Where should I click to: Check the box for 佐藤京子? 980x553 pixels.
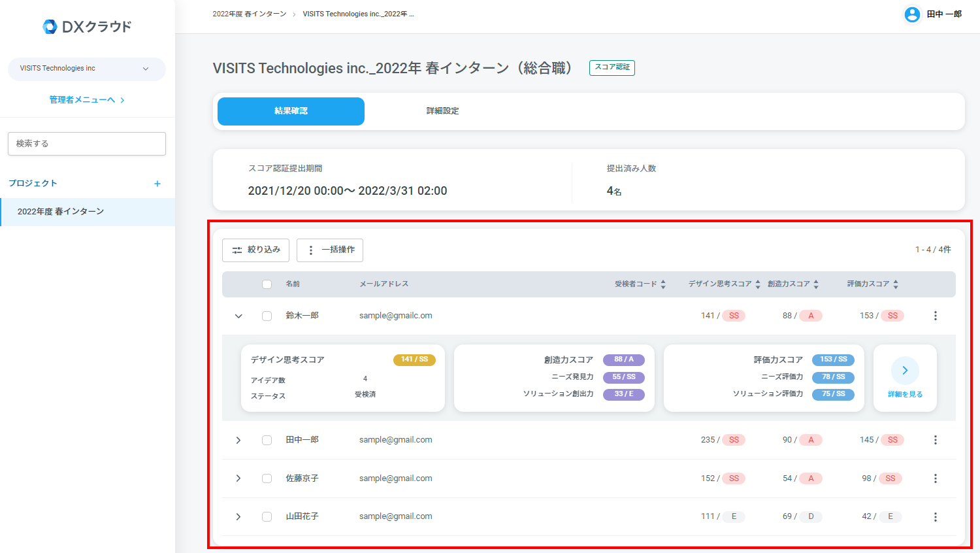pyautogui.click(x=267, y=478)
